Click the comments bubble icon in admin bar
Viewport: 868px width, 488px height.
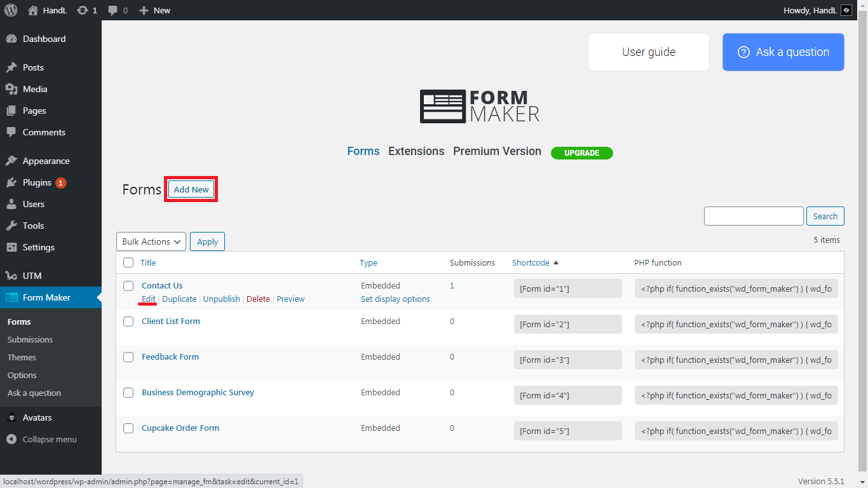pos(113,10)
